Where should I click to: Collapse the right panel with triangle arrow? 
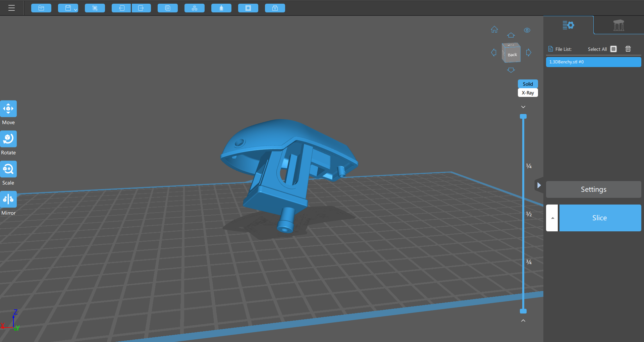[x=539, y=185]
